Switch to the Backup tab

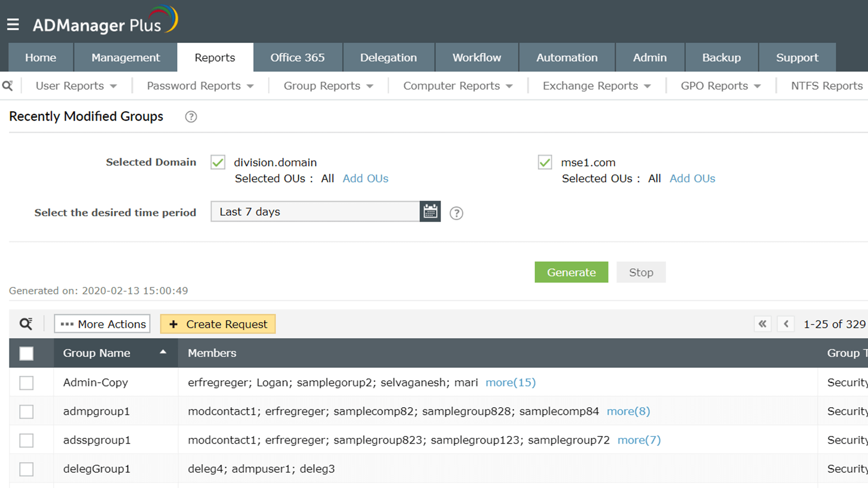[722, 57]
